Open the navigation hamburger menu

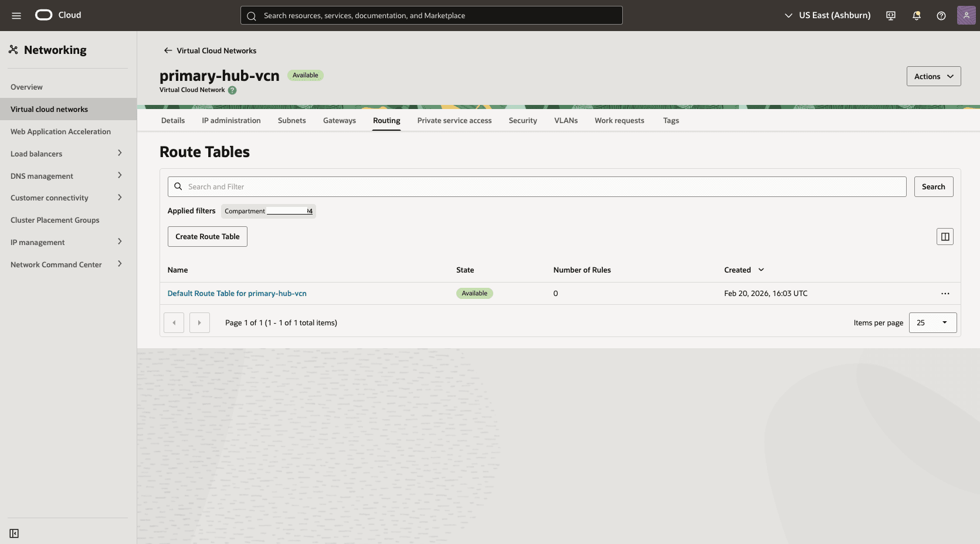tap(16, 15)
